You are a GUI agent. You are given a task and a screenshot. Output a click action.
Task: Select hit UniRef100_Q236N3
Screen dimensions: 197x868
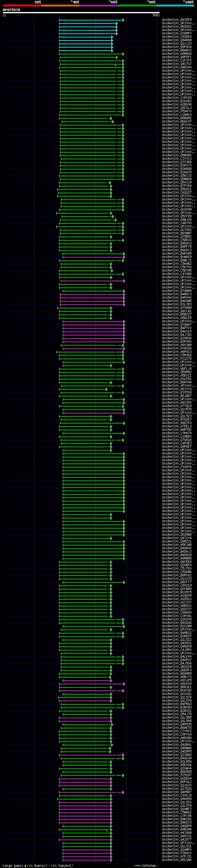coord(177,755)
